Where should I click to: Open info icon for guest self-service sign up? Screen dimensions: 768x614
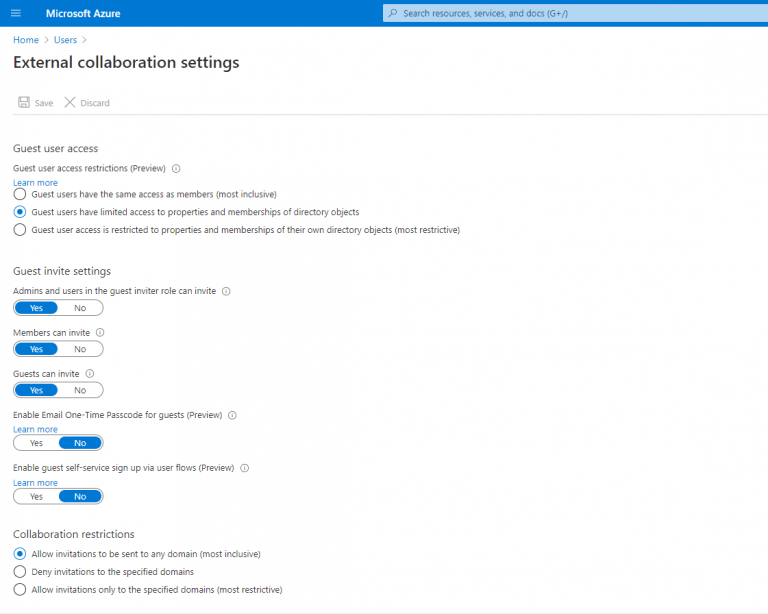tap(244, 468)
